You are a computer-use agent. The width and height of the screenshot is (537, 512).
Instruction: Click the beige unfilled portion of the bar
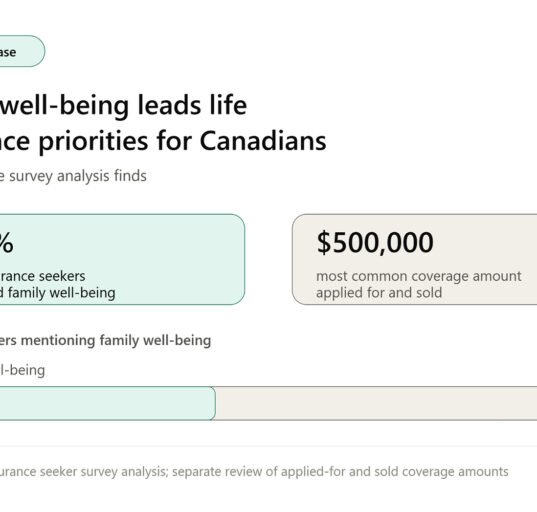tap(376, 403)
